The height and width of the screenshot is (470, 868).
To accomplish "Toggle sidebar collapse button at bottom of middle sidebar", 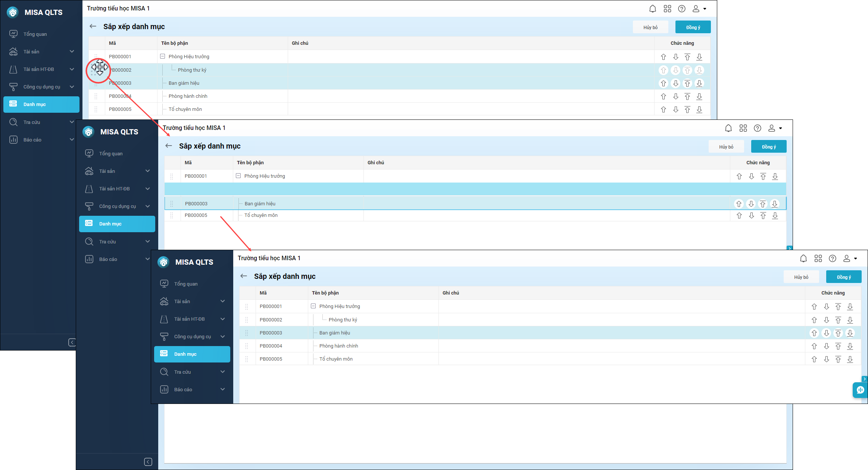I will click(148, 462).
